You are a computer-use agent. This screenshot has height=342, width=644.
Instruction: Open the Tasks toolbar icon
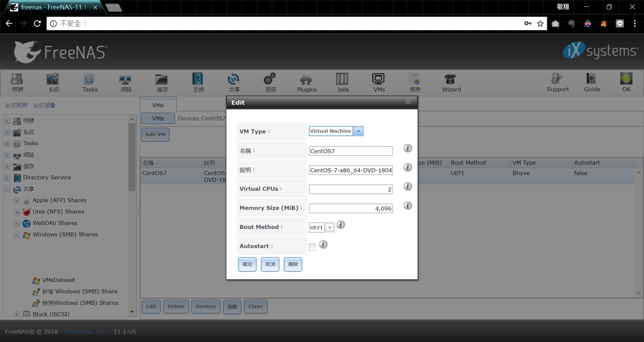[90, 82]
